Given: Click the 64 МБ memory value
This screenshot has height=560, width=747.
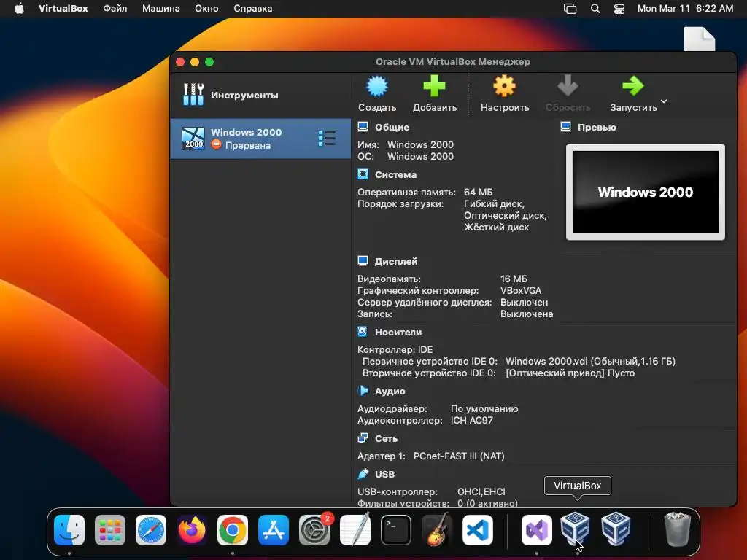Looking at the screenshot, I should [479, 192].
